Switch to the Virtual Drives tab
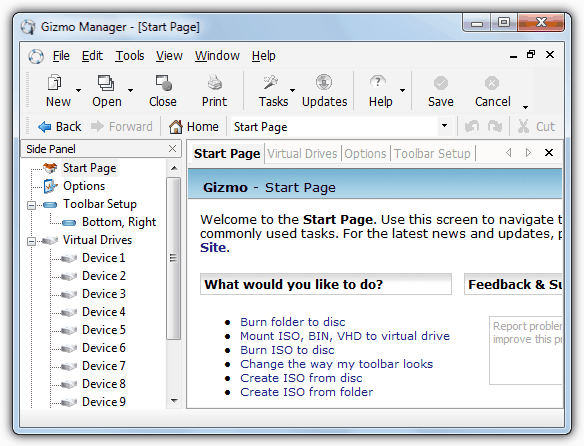This screenshot has width=584, height=446. [x=302, y=154]
